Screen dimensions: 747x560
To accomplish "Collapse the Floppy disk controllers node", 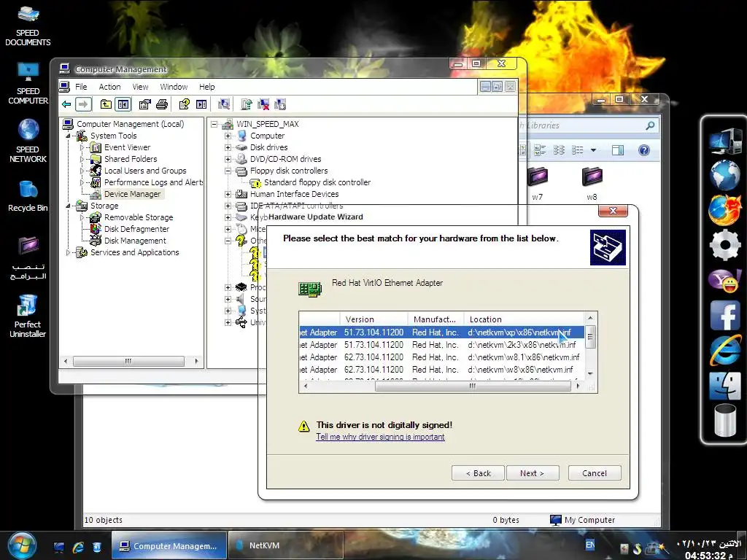I will [x=228, y=171].
